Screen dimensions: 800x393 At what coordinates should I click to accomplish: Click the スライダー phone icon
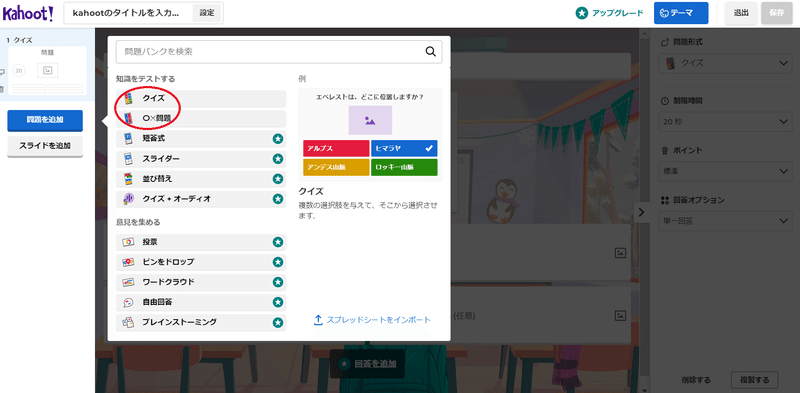pyautogui.click(x=128, y=159)
